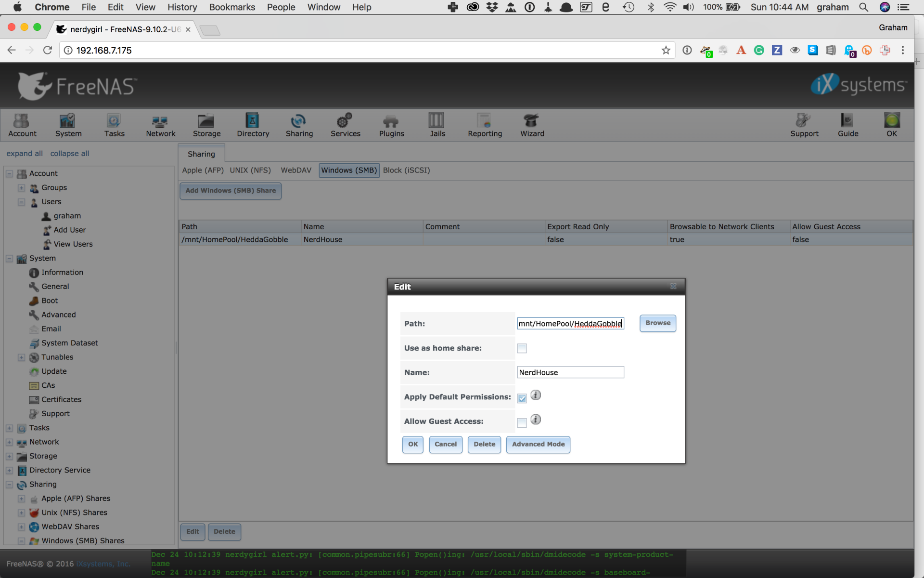924x578 pixels.
Task: Open the Network toolbar icon
Action: pyautogui.click(x=160, y=125)
